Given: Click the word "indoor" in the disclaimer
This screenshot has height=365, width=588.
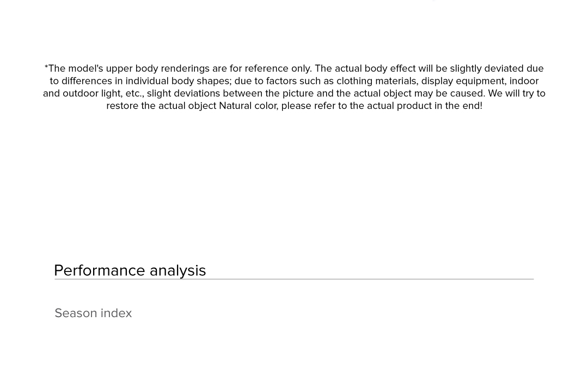Looking at the screenshot, I should 524,81.
